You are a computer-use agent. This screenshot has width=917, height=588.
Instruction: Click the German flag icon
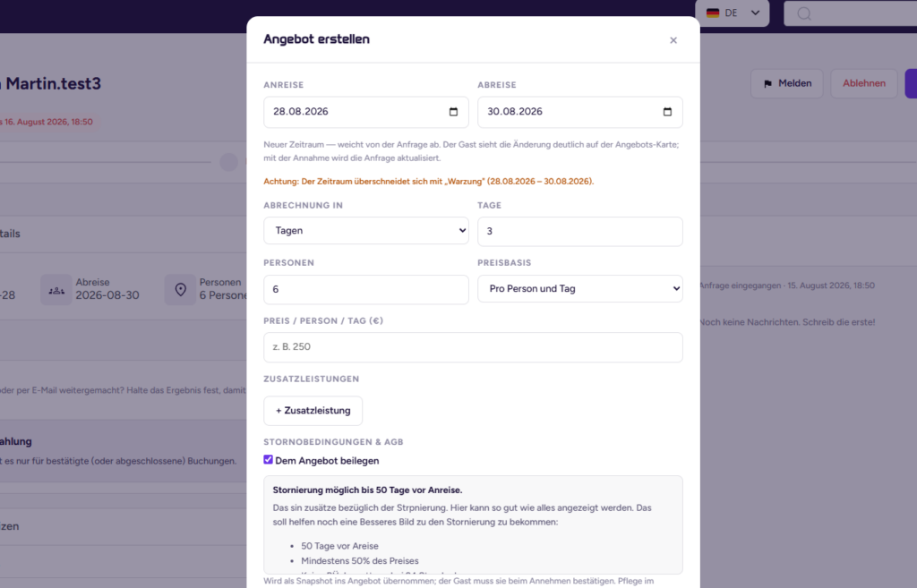[x=712, y=13]
